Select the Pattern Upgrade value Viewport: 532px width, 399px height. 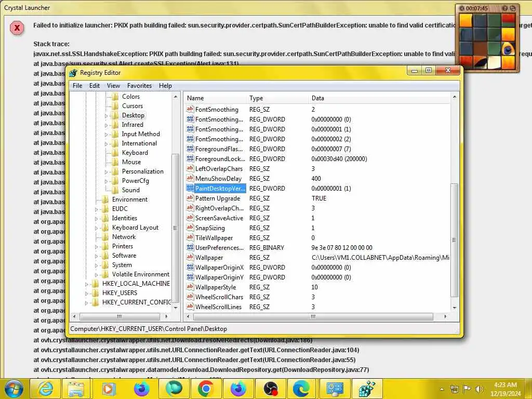(218, 198)
